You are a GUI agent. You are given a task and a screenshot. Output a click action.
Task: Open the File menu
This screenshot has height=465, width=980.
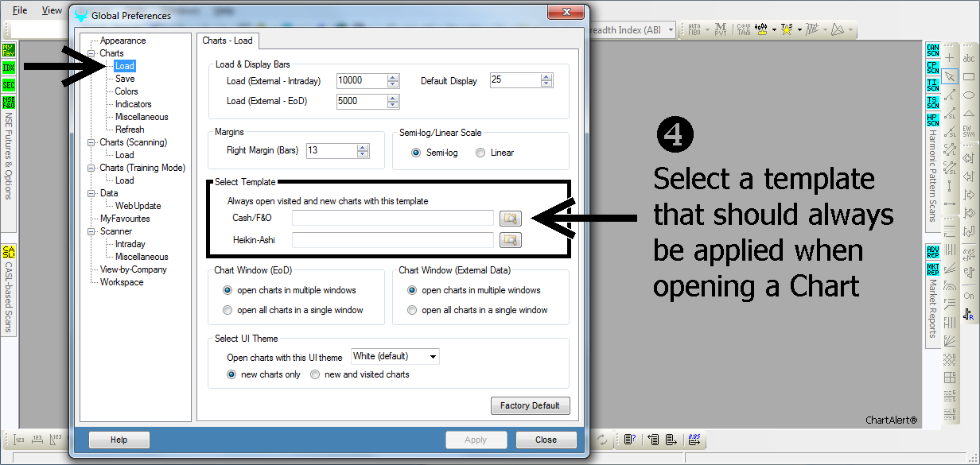20,10
